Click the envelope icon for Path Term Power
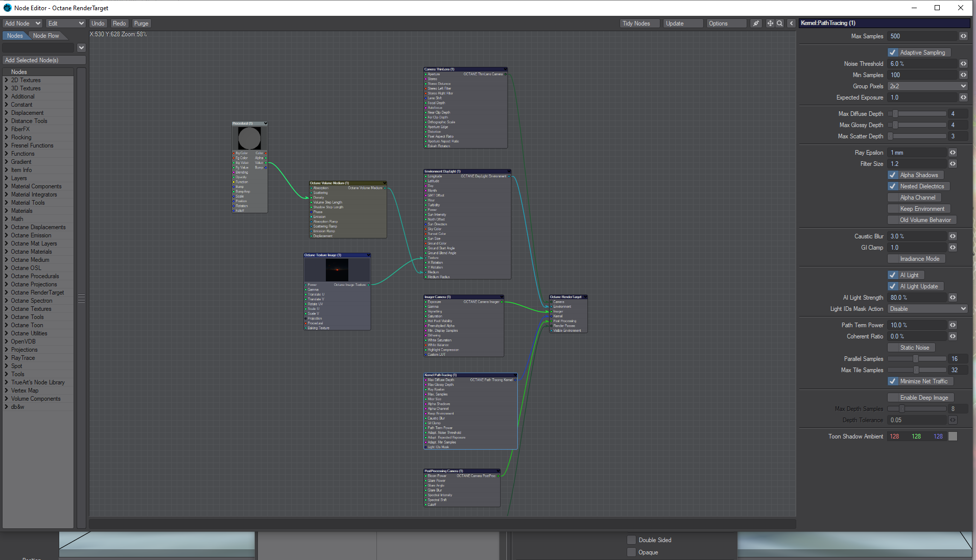Image resolution: width=976 pixels, height=560 pixels. pos(953,325)
